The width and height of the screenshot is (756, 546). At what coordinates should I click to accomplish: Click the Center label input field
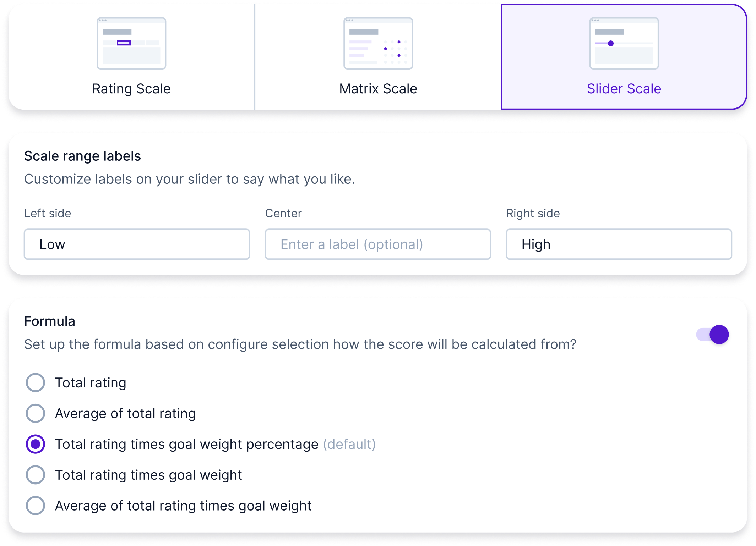[378, 244]
